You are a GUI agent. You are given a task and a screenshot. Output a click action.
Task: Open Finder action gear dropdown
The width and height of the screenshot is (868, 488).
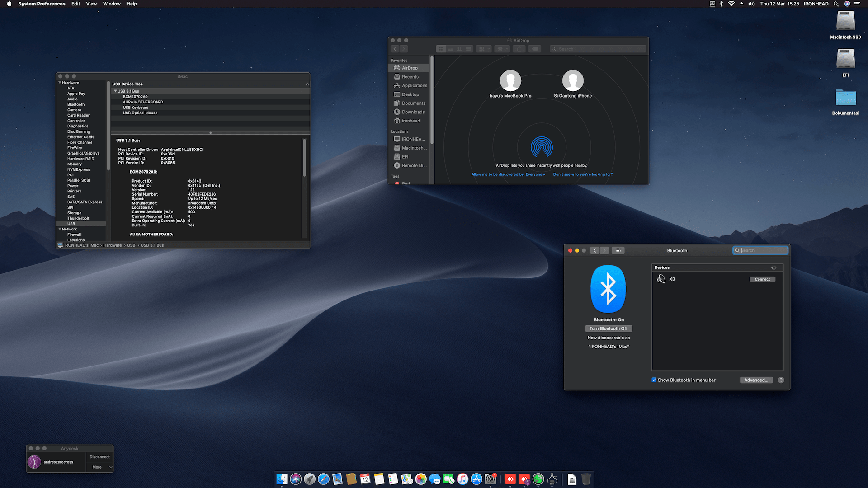point(502,49)
